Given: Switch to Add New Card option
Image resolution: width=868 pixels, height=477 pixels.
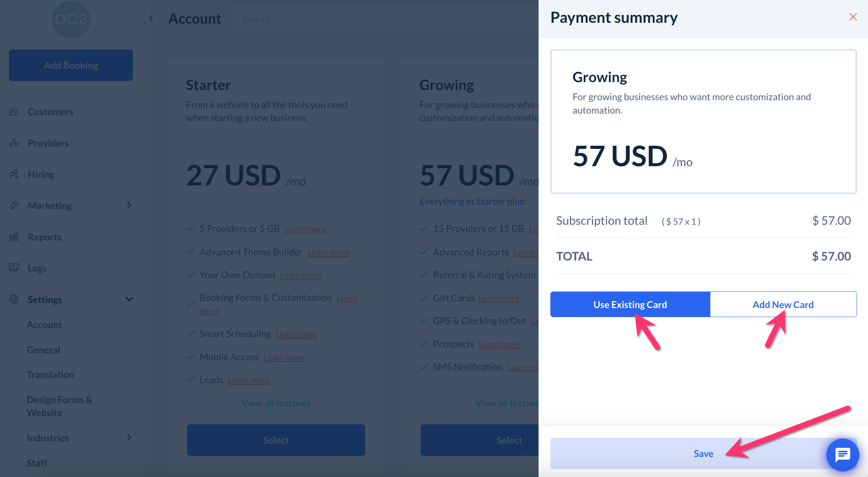Looking at the screenshot, I should [783, 305].
